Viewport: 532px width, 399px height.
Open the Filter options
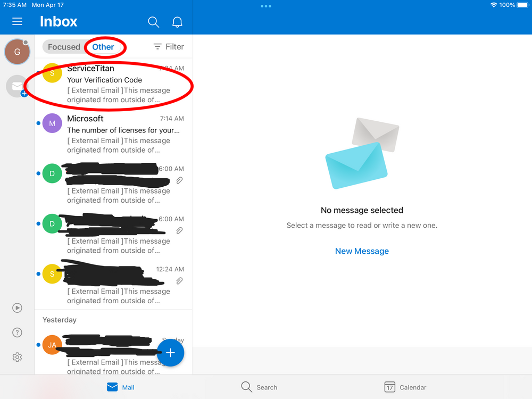pyautogui.click(x=168, y=47)
